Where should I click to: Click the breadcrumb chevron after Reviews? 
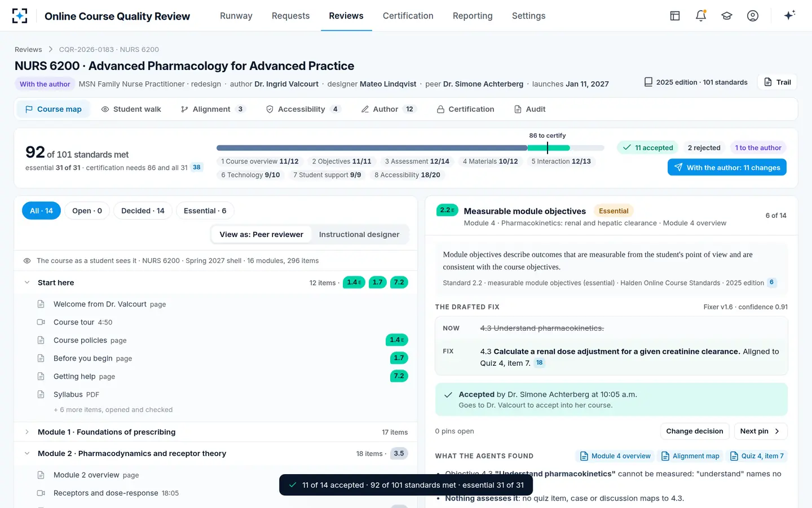click(x=51, y=50)
